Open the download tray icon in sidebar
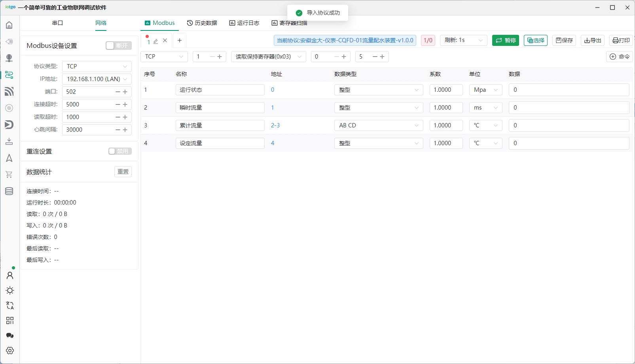 click(x=9, y=141)
